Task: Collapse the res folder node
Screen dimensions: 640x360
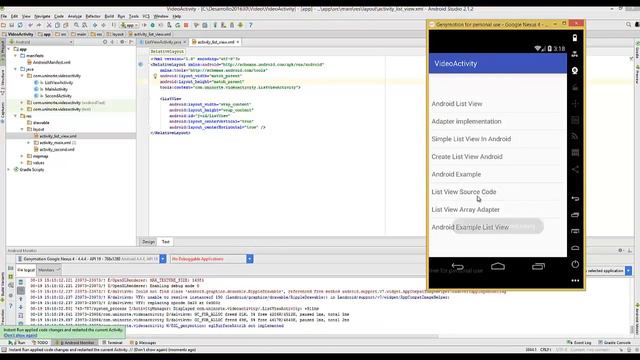Action: pos(16,116)
